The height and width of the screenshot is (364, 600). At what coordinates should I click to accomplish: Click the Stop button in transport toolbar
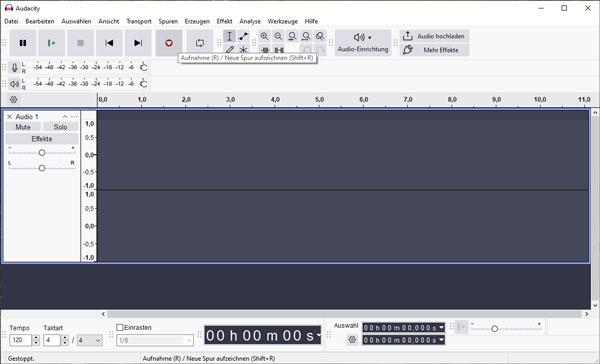tap(80, 43)
